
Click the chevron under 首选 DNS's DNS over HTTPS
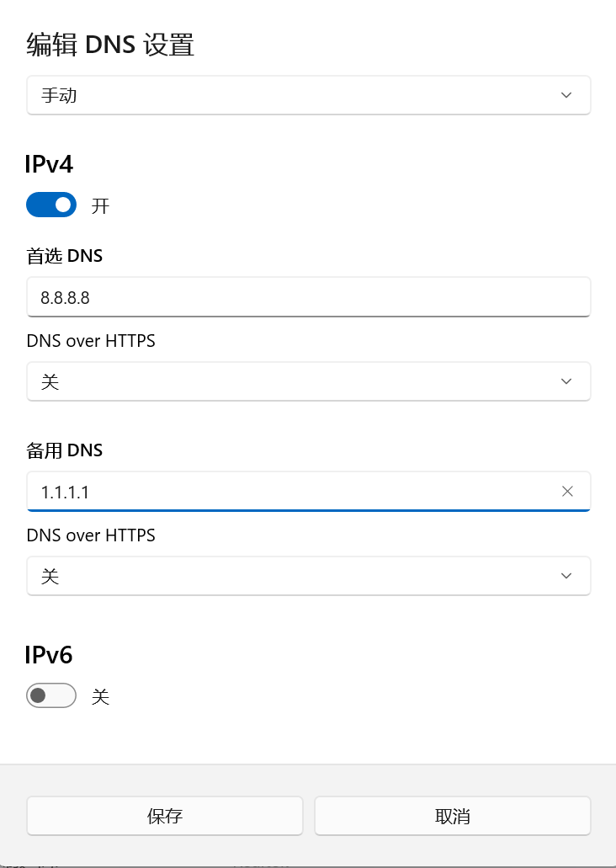[x=566, y=381]
